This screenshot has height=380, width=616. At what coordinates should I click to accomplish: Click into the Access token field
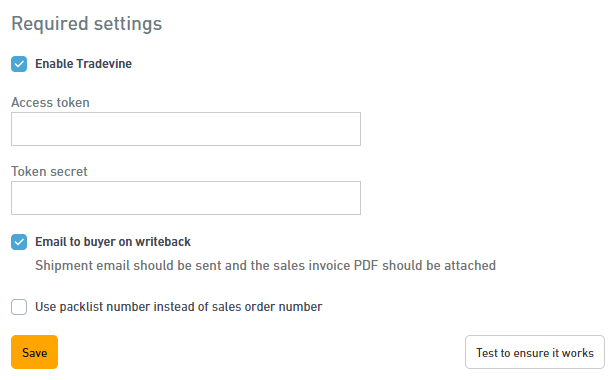186,129
